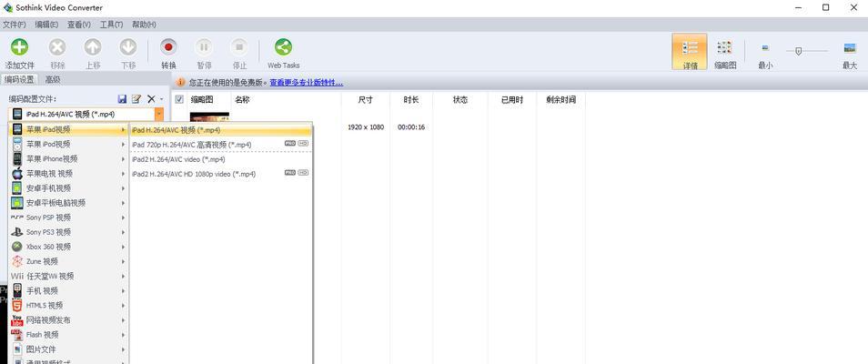The height and width of the screenshot is (364, 868).
Task: Click the 缩略图 column header
Action: click(202, 100)
